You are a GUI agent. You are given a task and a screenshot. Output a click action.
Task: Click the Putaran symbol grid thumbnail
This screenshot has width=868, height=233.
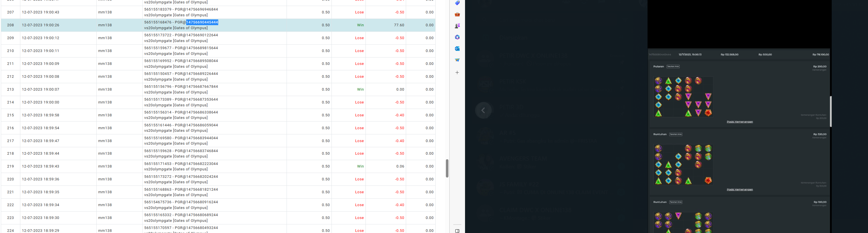[683, 97]
